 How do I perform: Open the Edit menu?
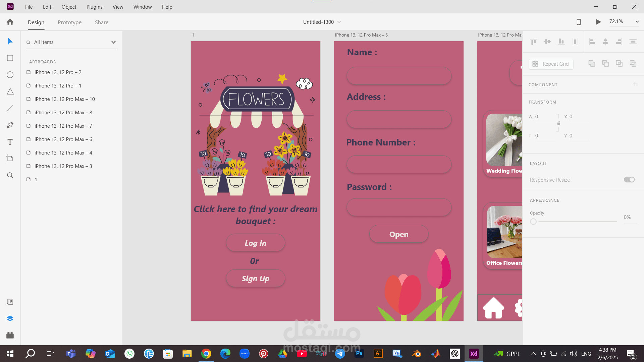[47, 7]
